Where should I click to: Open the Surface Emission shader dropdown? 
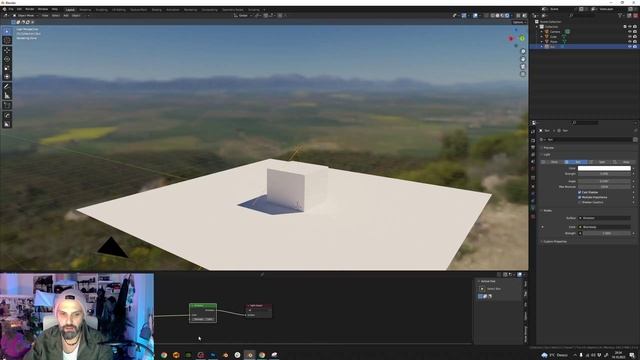604,218
